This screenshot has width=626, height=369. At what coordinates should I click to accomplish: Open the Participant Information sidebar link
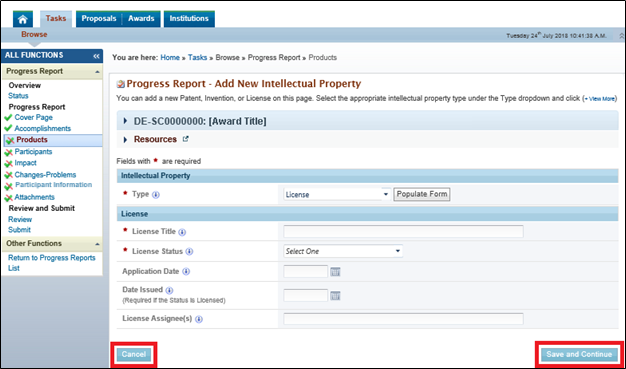tap(53, 185)
